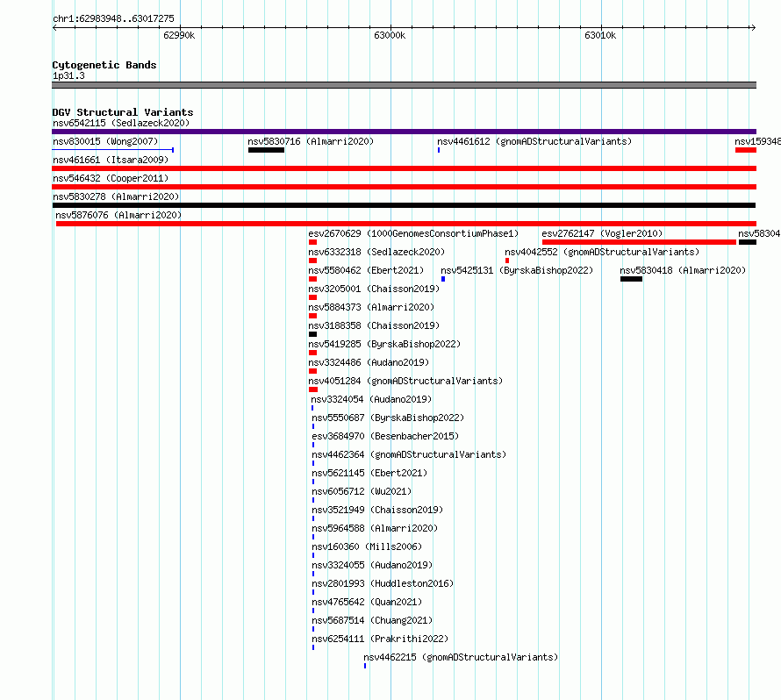Open nsv546432 (Cooper2011) label
This screenshot has height=700, width=781.
[111, 178]
